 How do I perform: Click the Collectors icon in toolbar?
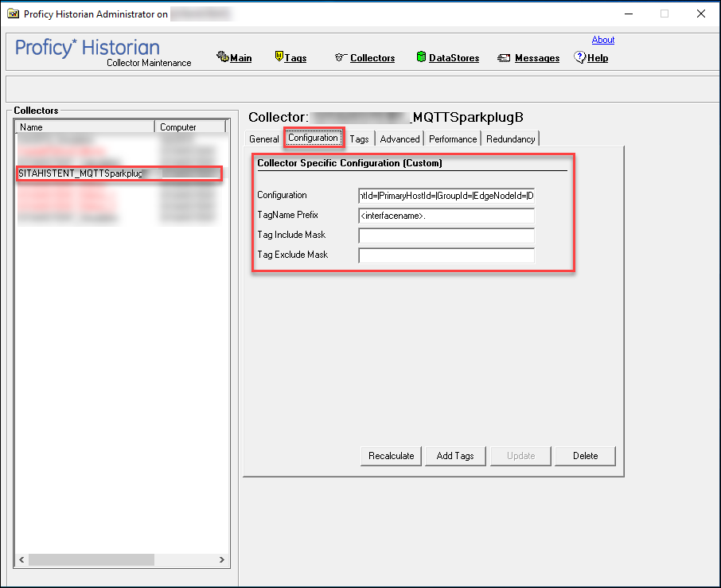click(x=341, y=57)
